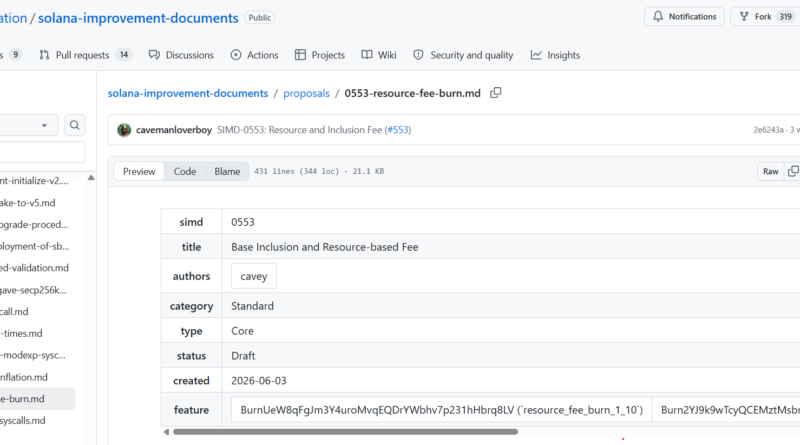Open pull request #553 link
This screenshot has width=800, height=445.
[397, 130]
